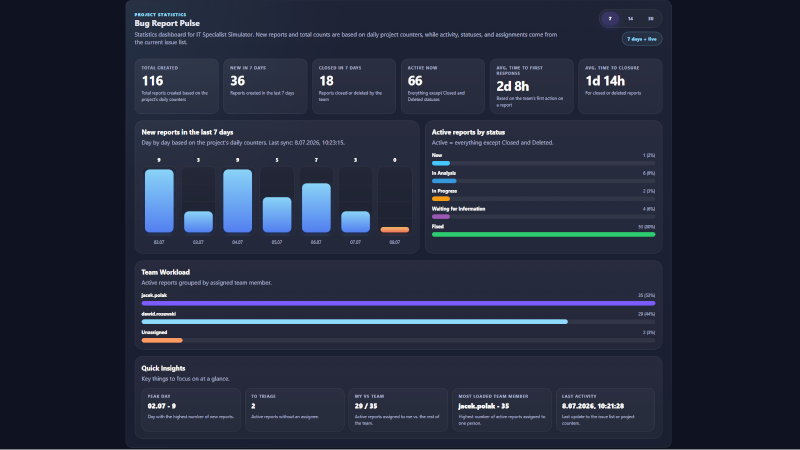
Task: Select the 02.07 bar in chart
Action: 159,201
